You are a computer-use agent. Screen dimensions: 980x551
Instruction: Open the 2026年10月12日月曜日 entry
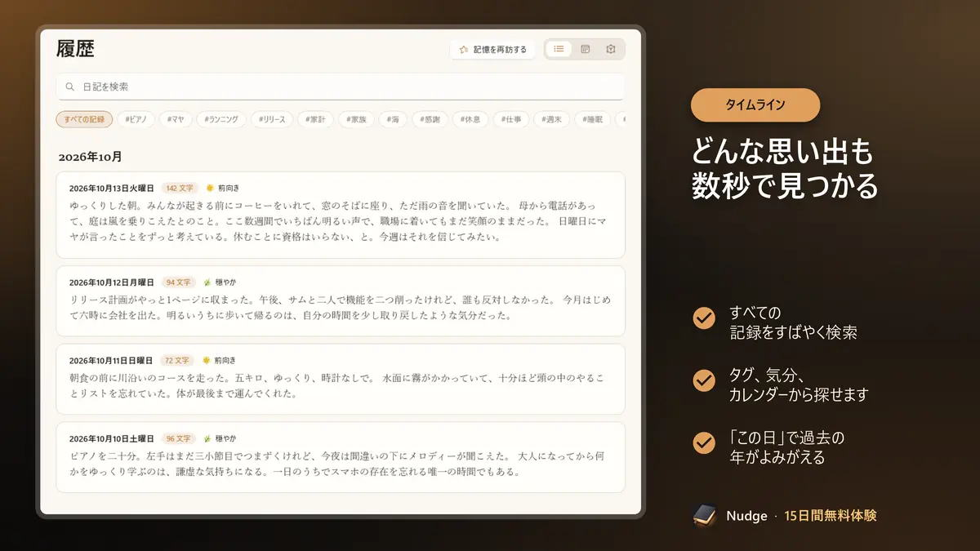(341, 301)
